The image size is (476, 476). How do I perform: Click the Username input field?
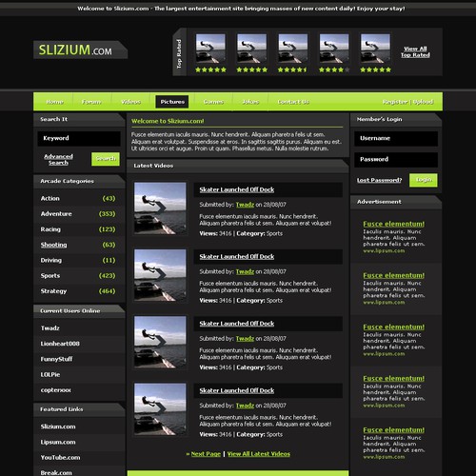[x=396, y=138]
